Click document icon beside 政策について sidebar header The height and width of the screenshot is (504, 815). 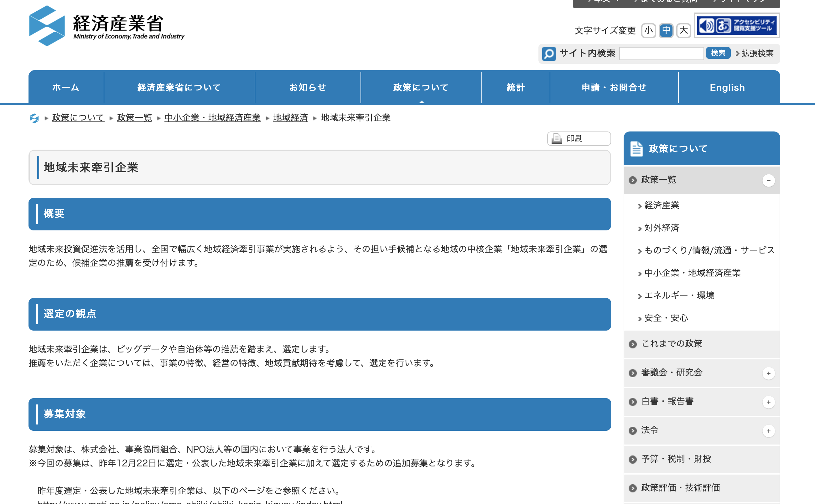(636, 149)
